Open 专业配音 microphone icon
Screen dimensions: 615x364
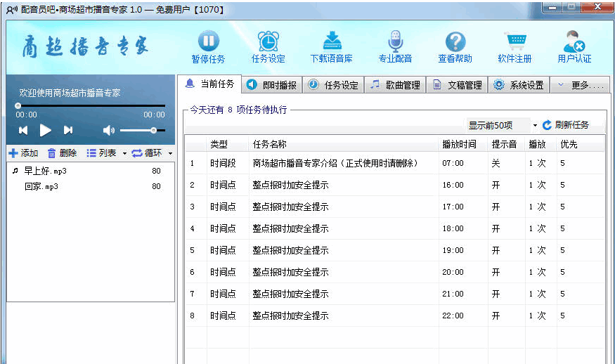pos(395,41)
